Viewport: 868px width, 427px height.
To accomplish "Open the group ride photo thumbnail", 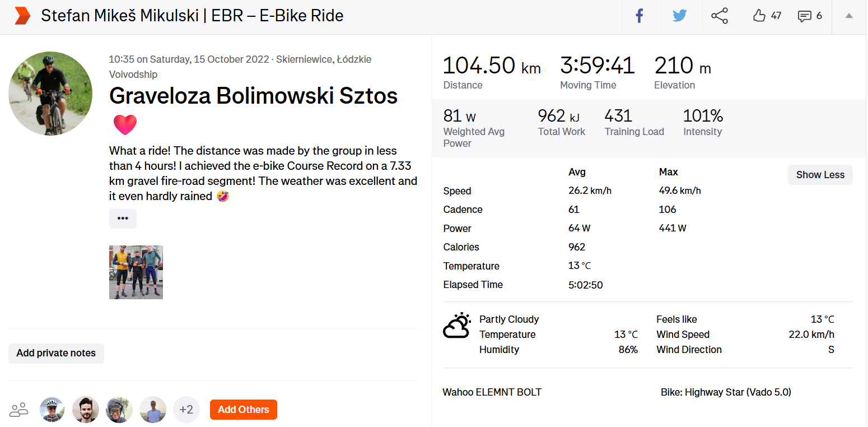I will pyautogui.click(x=136, y=272).
